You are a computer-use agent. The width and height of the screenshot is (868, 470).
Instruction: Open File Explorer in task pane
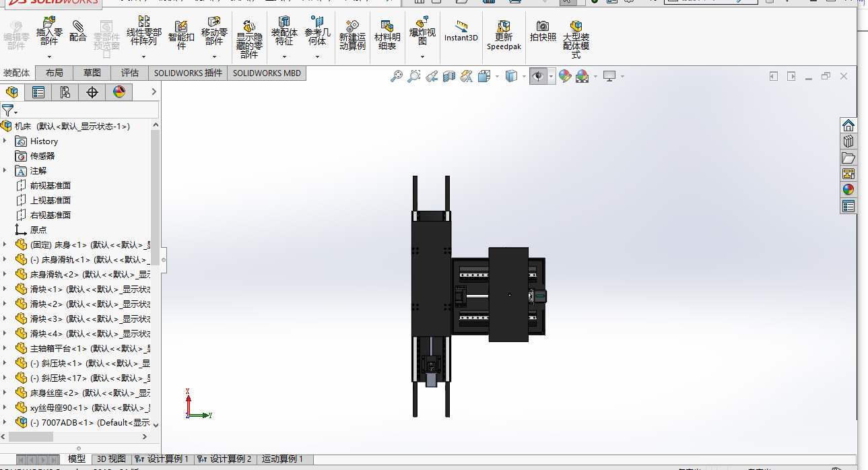[848, 158]
